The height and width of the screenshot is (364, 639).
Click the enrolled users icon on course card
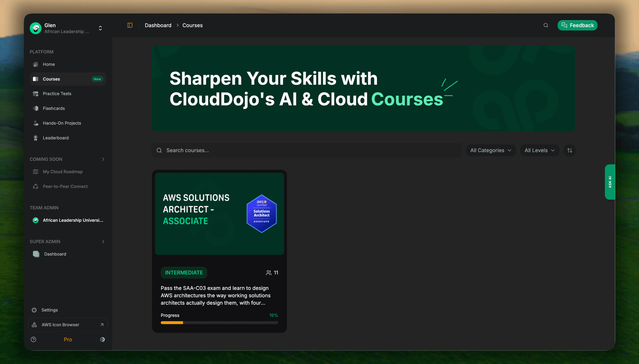(x=268, y=272)
